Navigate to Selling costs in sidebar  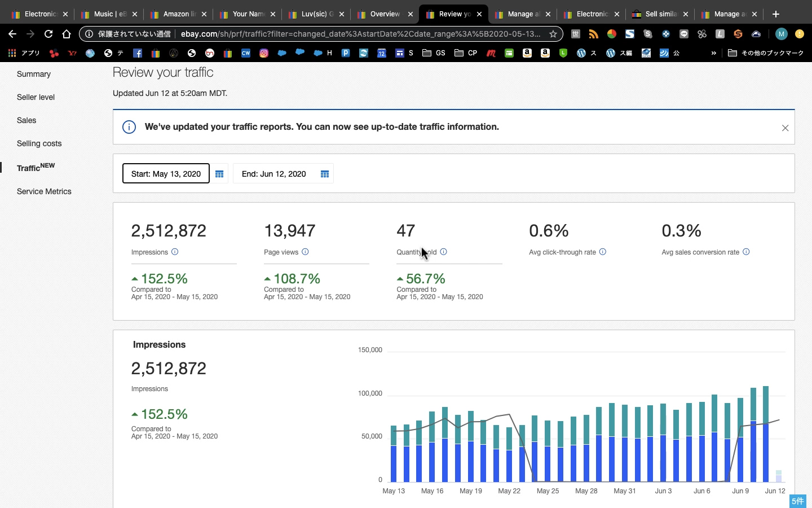click(x=39, y=143)
